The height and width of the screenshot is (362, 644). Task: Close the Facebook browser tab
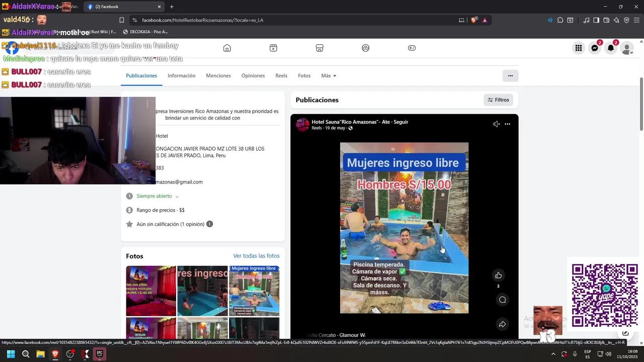159,7
